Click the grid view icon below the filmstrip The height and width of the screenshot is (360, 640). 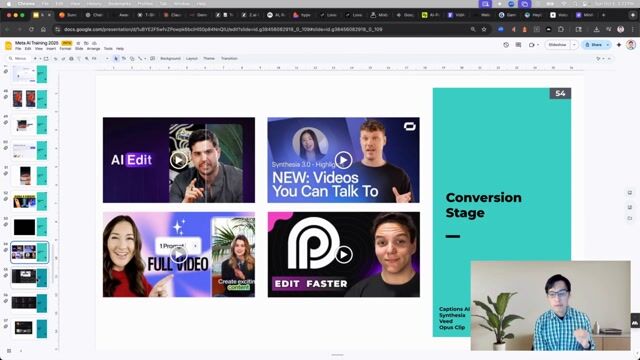9,351
